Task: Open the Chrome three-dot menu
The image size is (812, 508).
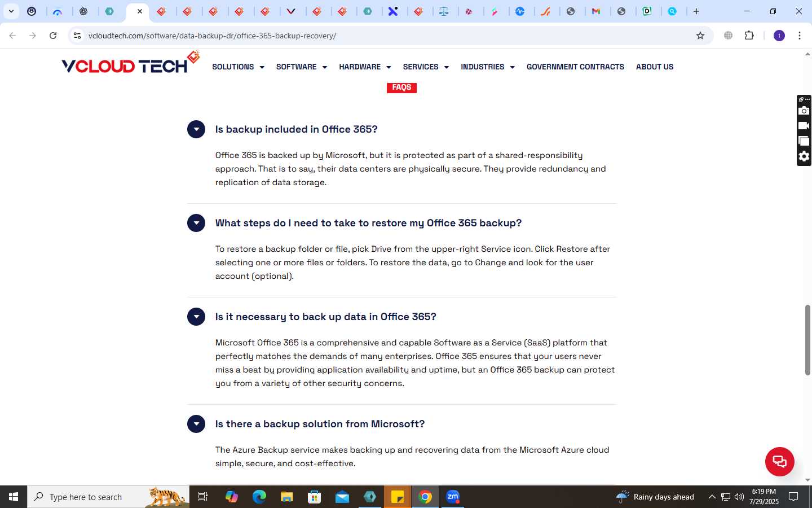Action: coord(800,36)
